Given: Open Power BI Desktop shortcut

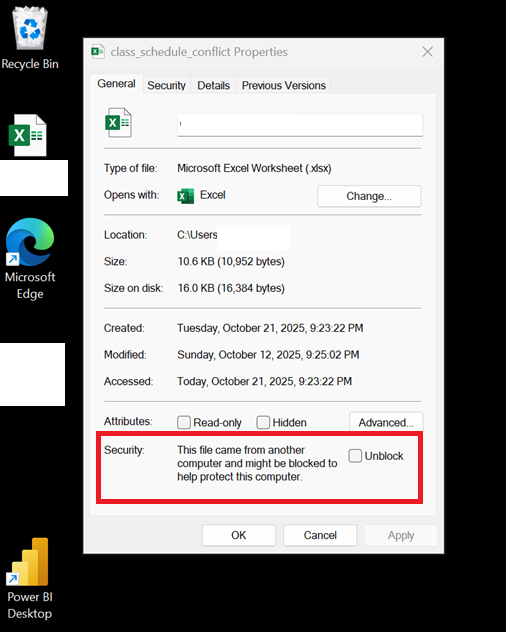Looking at the screenshot, I should [30, 578].
